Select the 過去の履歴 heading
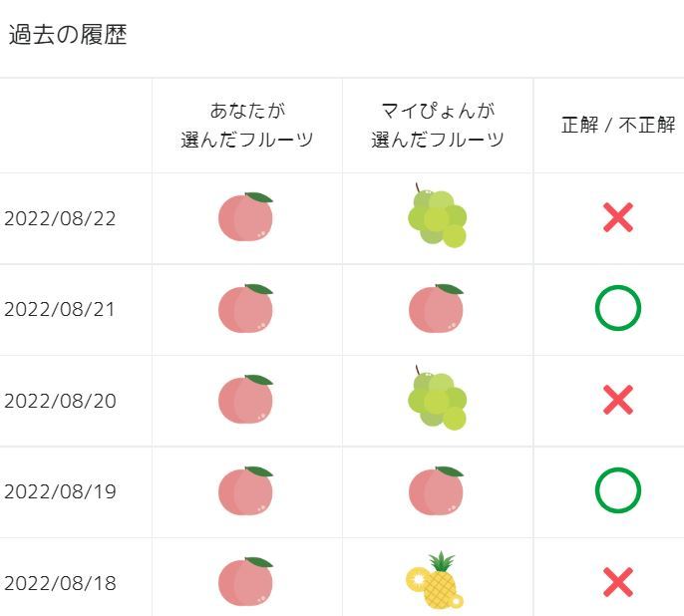 coord(68,36)
